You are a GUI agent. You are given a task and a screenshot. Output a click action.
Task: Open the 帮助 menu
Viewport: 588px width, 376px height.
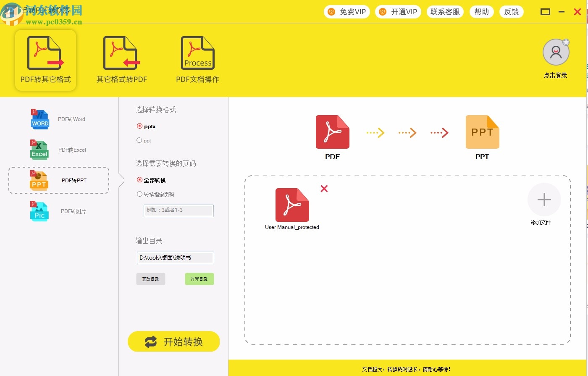click(x=482, y=12)
